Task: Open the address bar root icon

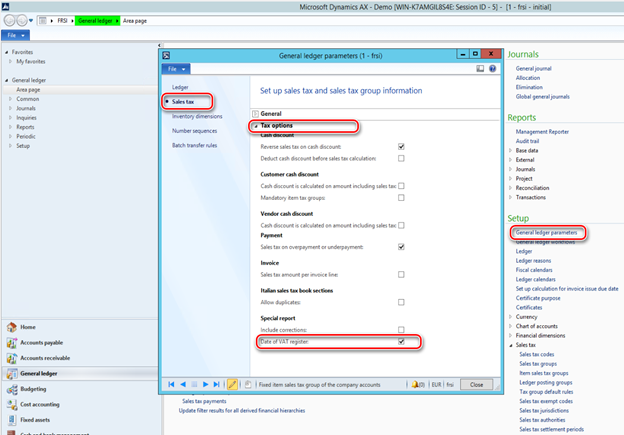Action: coord(43,21)
